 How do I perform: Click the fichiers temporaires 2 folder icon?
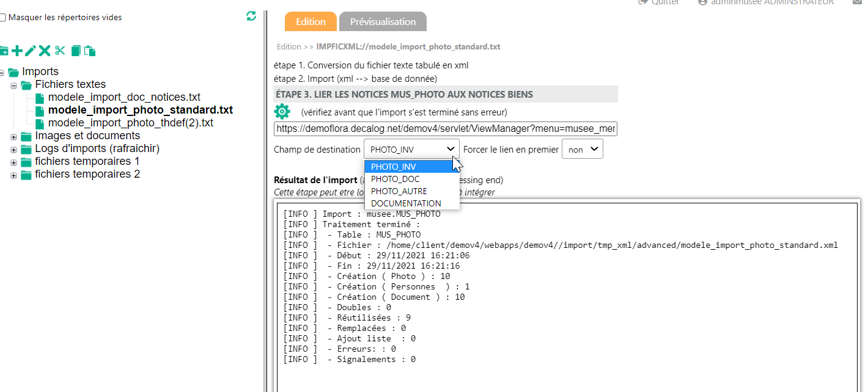coord(26,175)
